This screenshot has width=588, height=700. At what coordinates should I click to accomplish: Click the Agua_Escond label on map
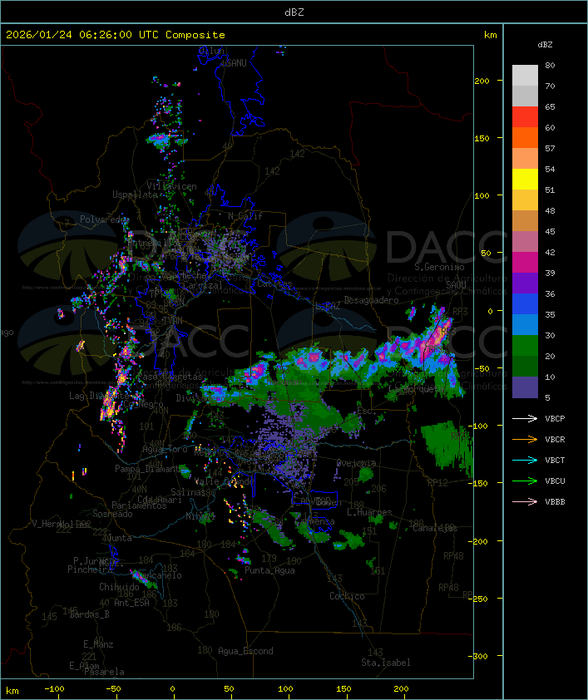click(245, 651)
